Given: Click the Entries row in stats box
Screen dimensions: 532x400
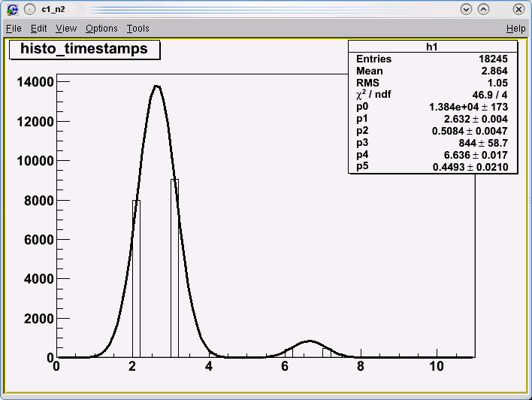Looking at the screenshot, I should pos(433,59).
